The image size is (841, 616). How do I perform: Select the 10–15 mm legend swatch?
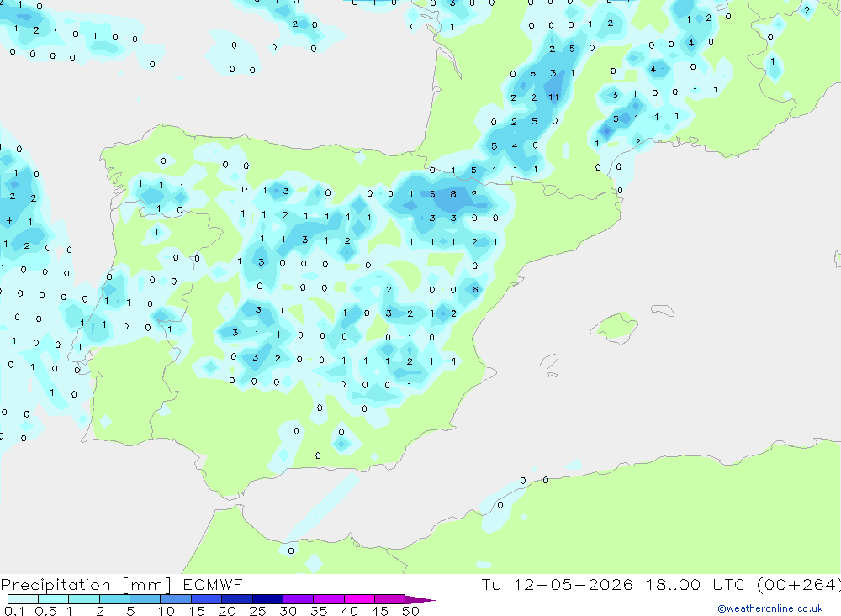tap(176, 599)
